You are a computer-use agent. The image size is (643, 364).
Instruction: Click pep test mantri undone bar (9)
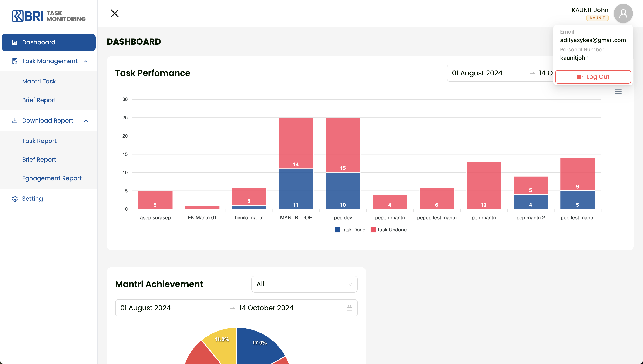pos(578,174)
